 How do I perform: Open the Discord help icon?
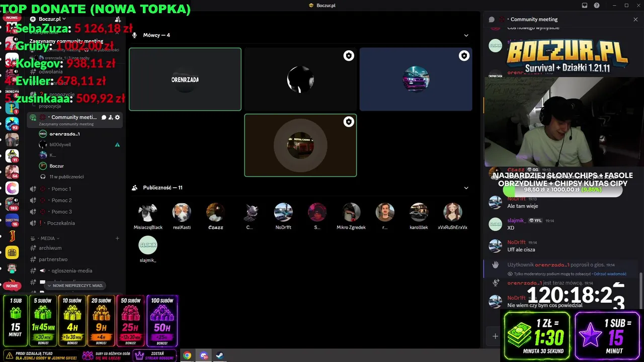(597, 6)
